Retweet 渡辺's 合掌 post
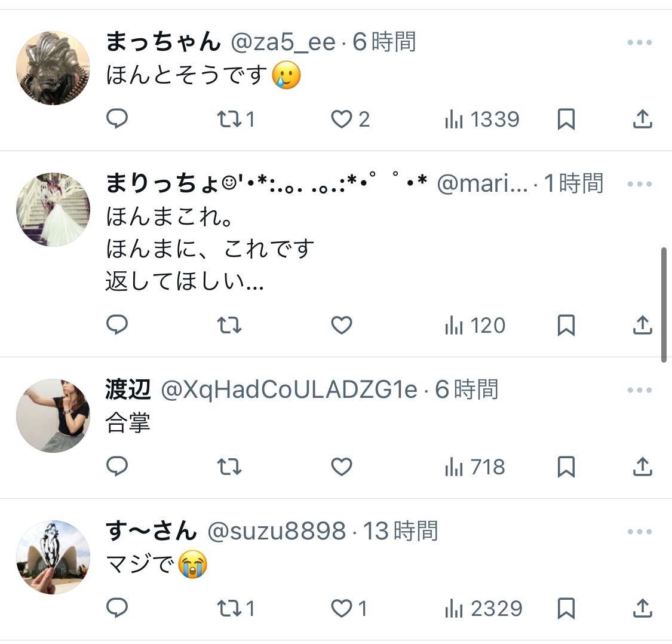The width and height of the screenshot is (672, 644). click(229, 467)
